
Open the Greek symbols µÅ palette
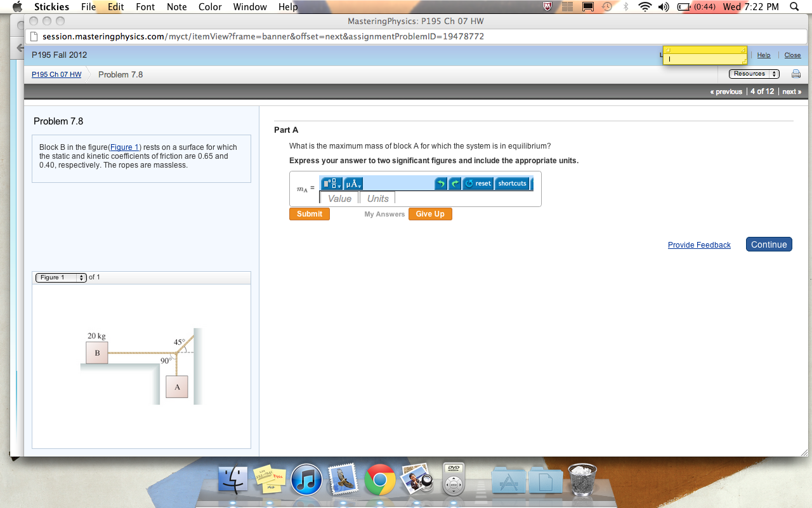353,184
